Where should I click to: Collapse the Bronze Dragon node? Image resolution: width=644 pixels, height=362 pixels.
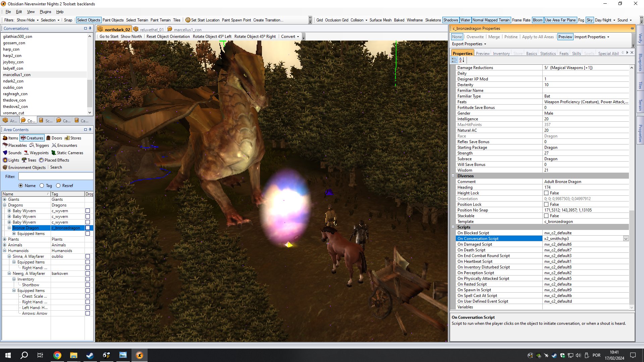[9, 228]
